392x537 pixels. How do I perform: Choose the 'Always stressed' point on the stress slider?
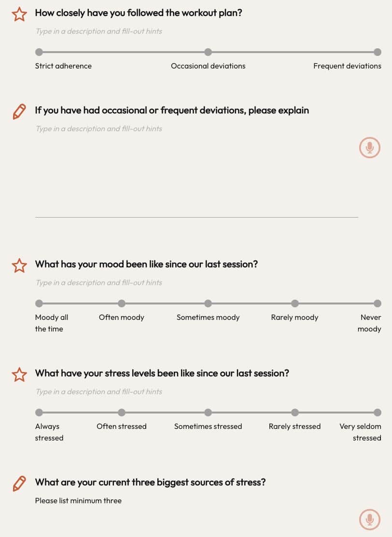tap(39, 413)
